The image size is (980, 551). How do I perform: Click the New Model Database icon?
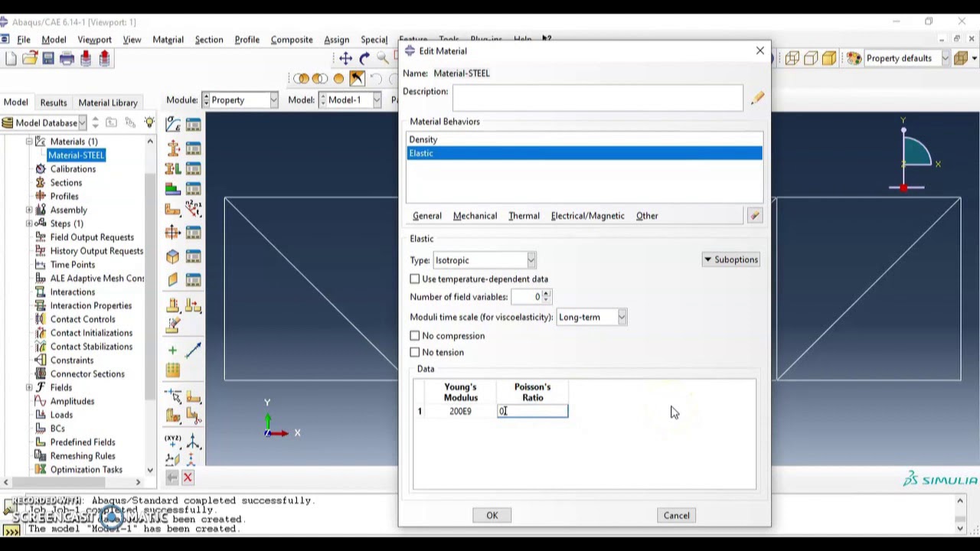(11, 59)
